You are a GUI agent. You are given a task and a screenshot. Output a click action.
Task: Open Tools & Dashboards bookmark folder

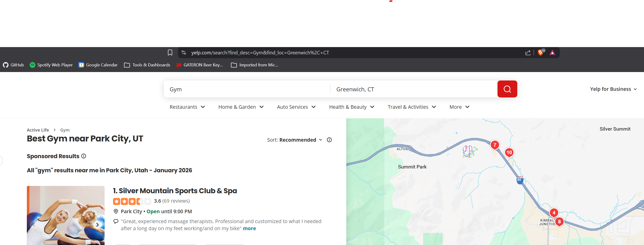pos(147,65)
